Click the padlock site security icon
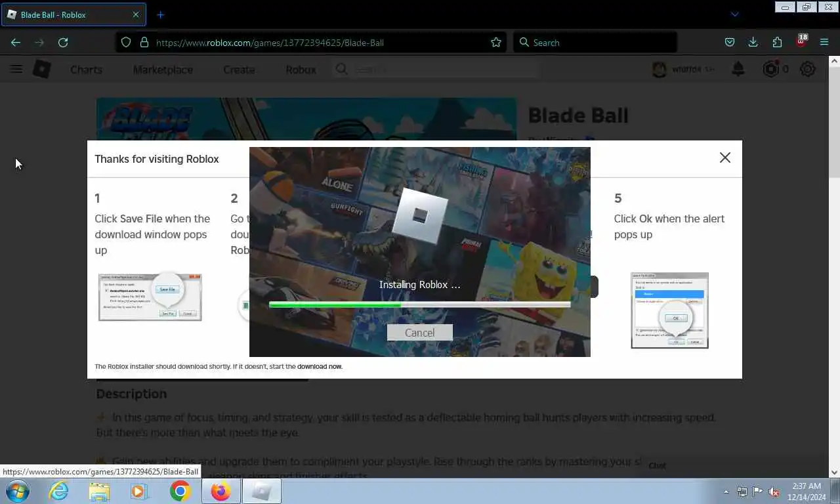Screen dimensions: 840x504 144,42
